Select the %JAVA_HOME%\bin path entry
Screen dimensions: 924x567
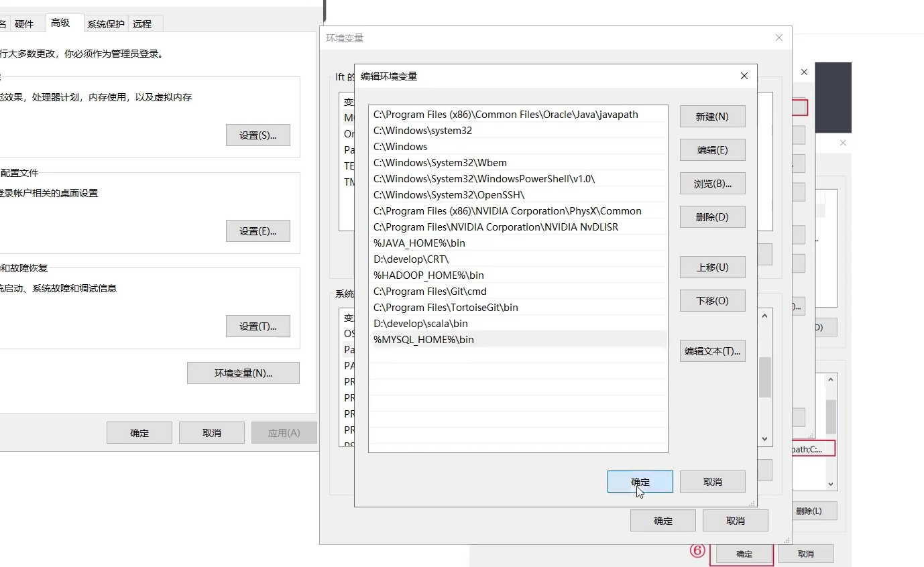coord(518,243)
